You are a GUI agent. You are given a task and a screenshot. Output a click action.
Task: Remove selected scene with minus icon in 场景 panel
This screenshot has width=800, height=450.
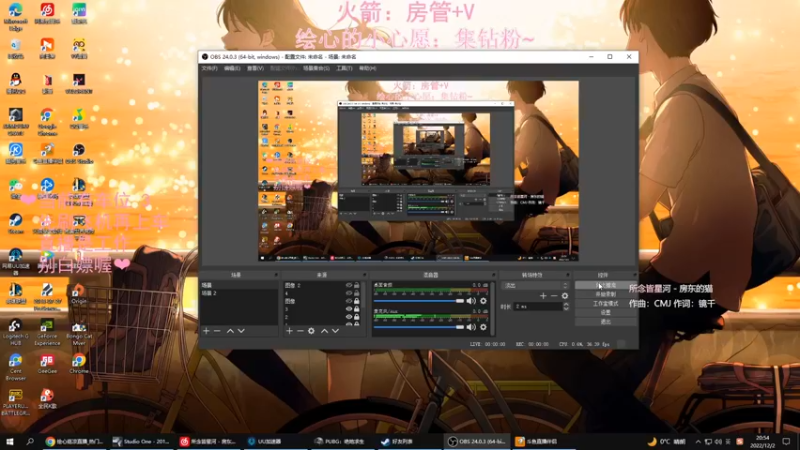(x=217, y=331)
